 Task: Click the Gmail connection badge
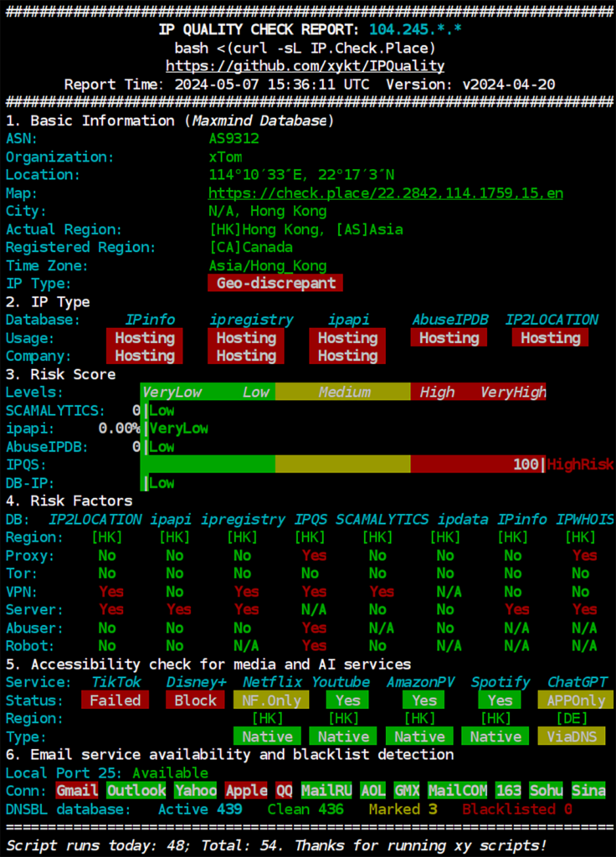point(77,791)
